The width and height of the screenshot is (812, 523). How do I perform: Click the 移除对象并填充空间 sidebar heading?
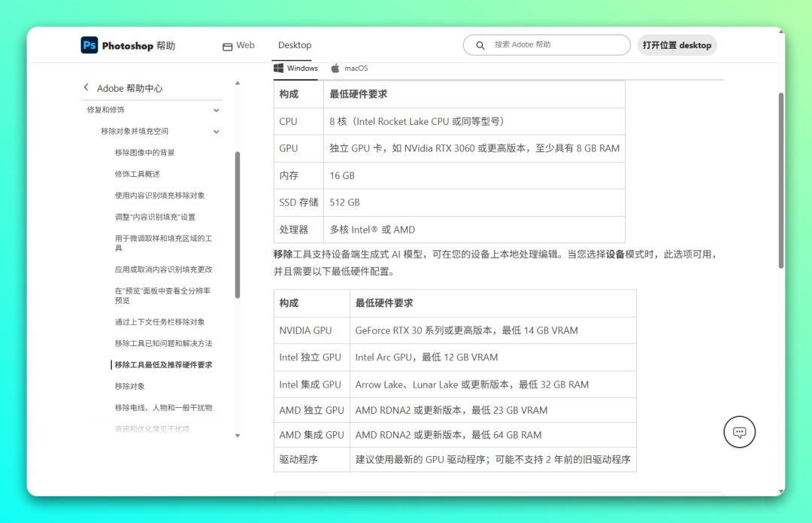[134, 131]
